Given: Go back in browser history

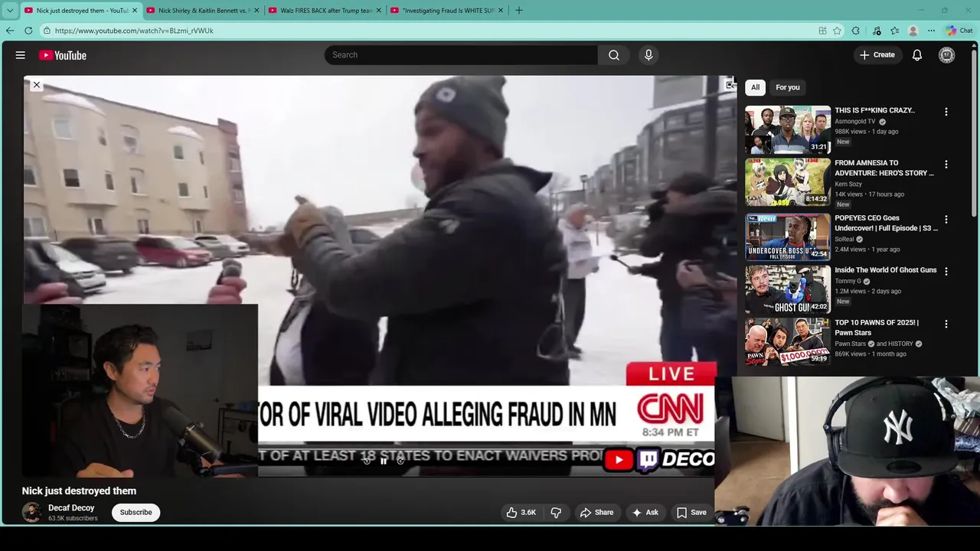Looking at the screenshot, I should [x=10, y=31].
